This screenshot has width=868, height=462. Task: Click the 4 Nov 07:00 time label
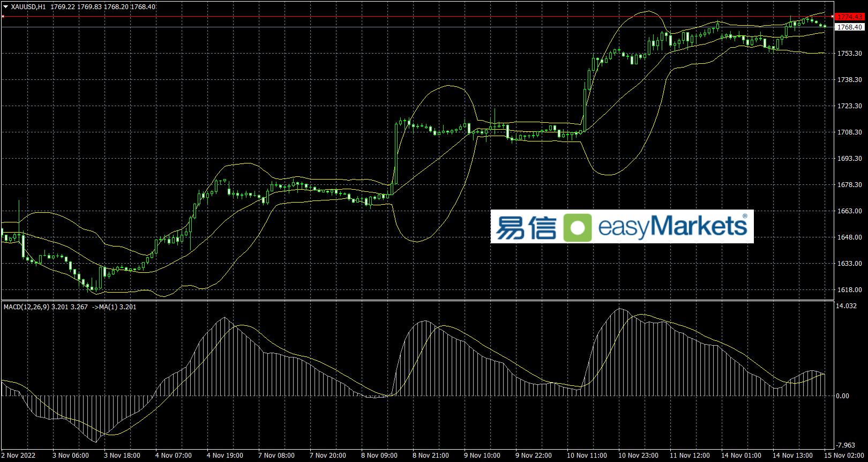tap(174, 456)
